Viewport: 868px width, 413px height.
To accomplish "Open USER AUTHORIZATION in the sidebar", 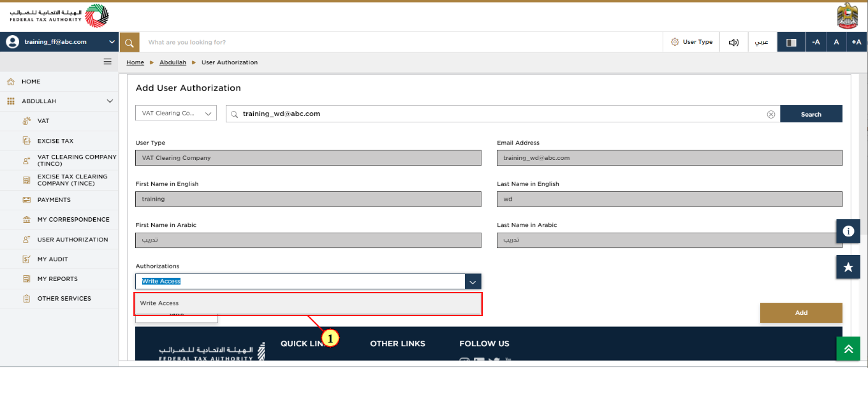I will (59, 240).
